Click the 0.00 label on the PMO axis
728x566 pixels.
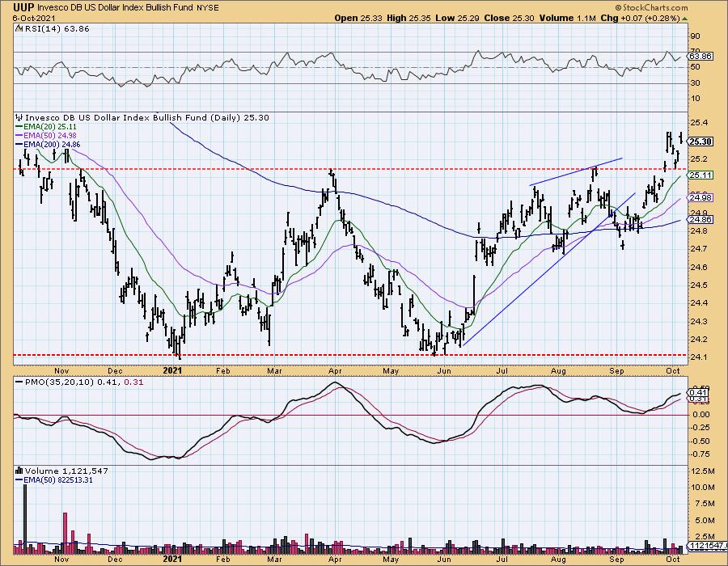point(700,415)
